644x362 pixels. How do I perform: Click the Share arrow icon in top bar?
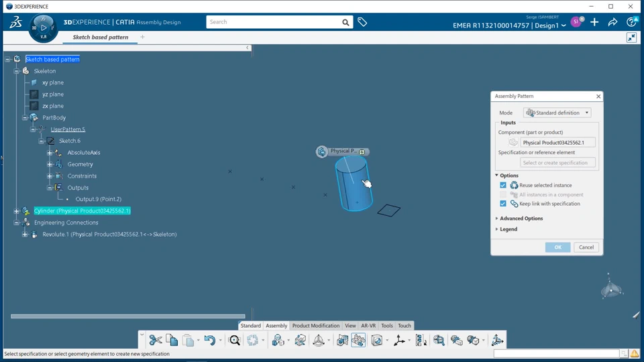pos(612,22)
